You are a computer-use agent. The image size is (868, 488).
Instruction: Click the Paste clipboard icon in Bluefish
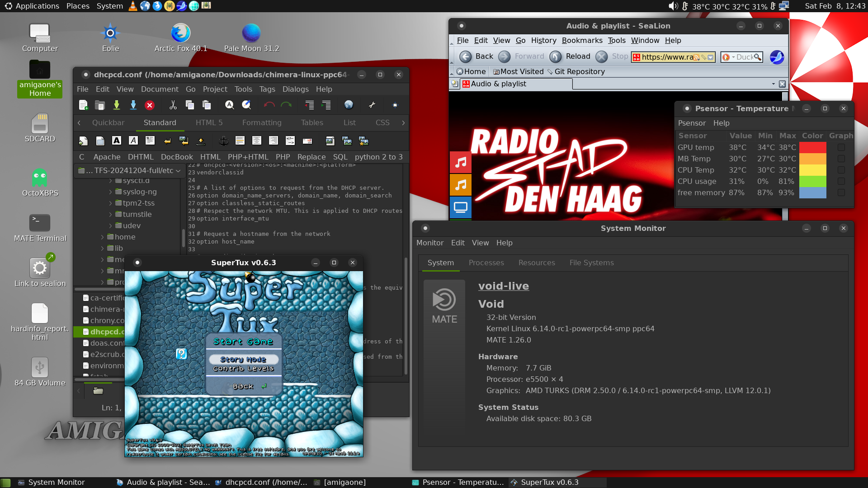207,105
